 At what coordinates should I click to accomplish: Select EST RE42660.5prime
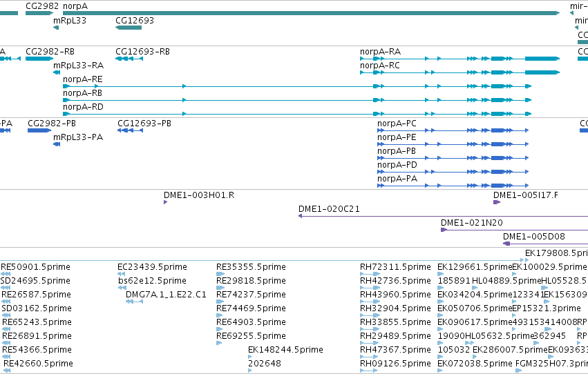pos(38,364)
